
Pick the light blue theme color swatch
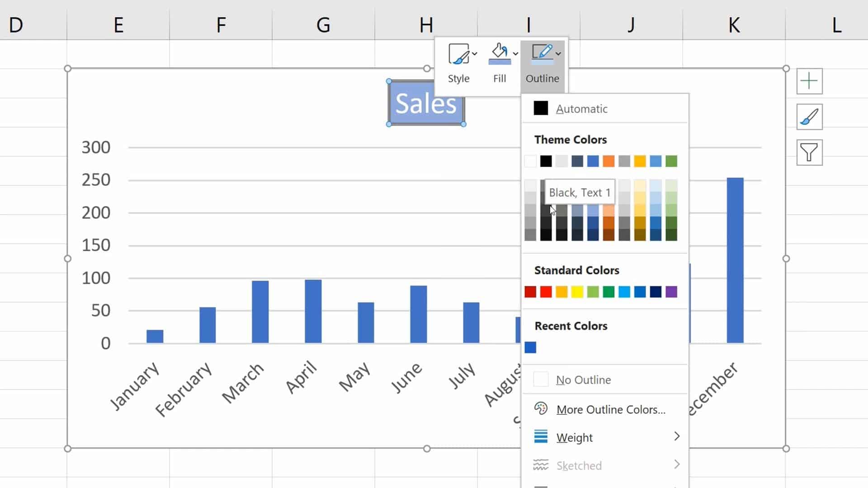point(656,161)
